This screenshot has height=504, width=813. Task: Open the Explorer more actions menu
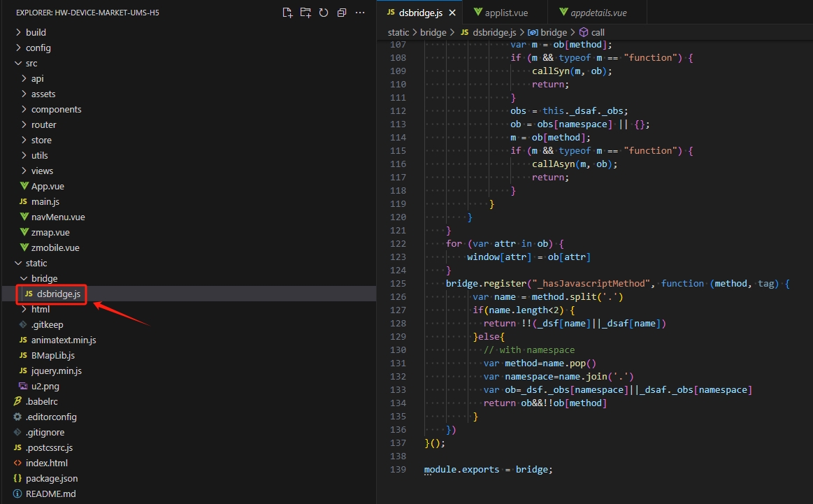(360, 13)
